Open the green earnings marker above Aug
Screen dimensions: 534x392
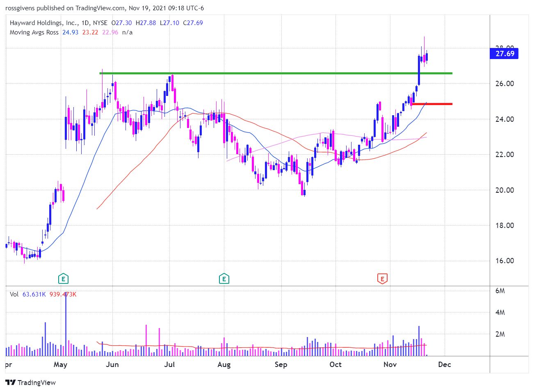coord(224,279)
